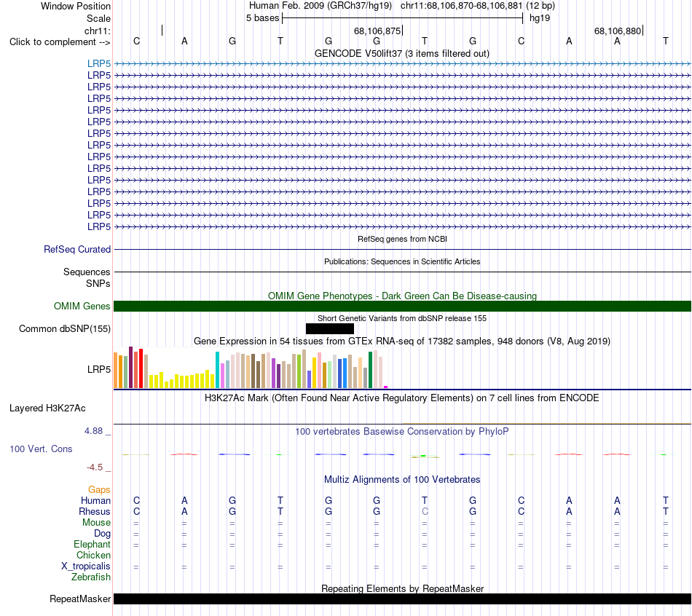Click the teal bar in the GTEx expression chart
Image resolution: width=692 pixels, height=616 pixels.
pyautogui.click(x=217, y=370)
